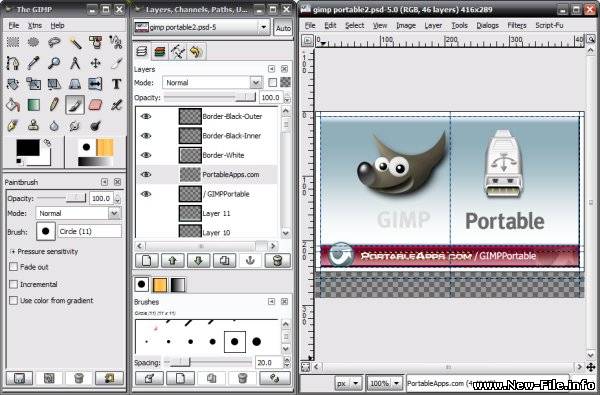Image resolution: width=600 pixels, height=395 pixels.
Task: Hide the Border-White layer
Action: pyautogui.click(x=146, y=155)
